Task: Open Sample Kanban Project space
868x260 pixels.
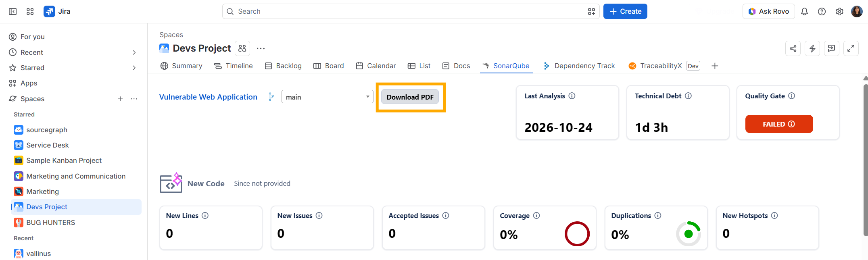Action: click(x=77, y=160)
